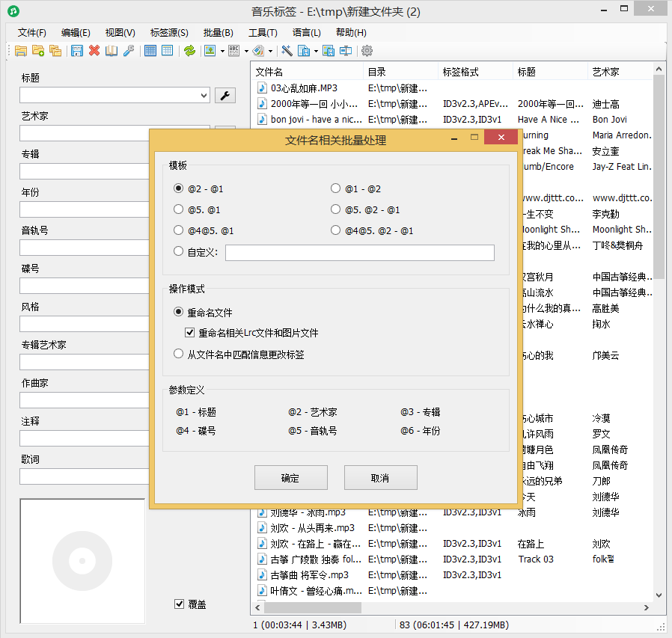The width and height of the screenshot is (672, 638).
Task: Click the 确定 button in the dialog
Action: coord(290,477)
